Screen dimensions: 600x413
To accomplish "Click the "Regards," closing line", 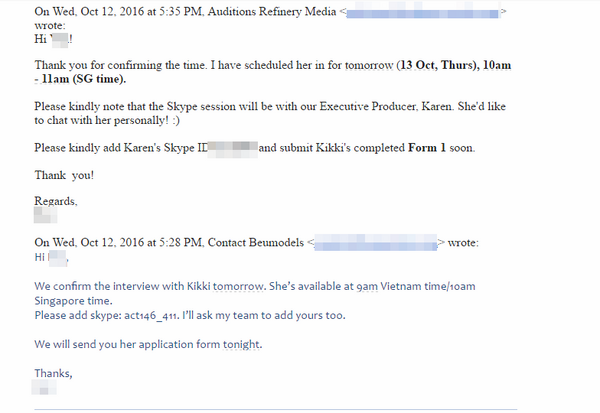I will pos(58,199).
